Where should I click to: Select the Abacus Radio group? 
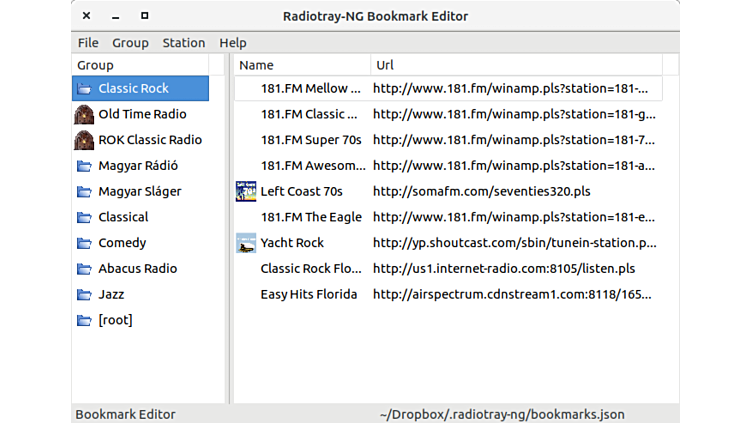coord(137,269)
